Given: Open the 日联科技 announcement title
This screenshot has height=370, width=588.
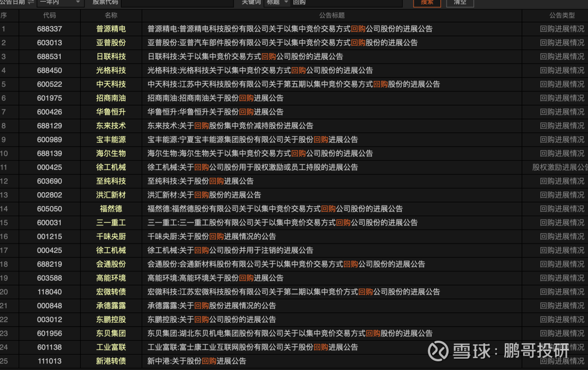Looking at the screenshot, I should 245,57.
